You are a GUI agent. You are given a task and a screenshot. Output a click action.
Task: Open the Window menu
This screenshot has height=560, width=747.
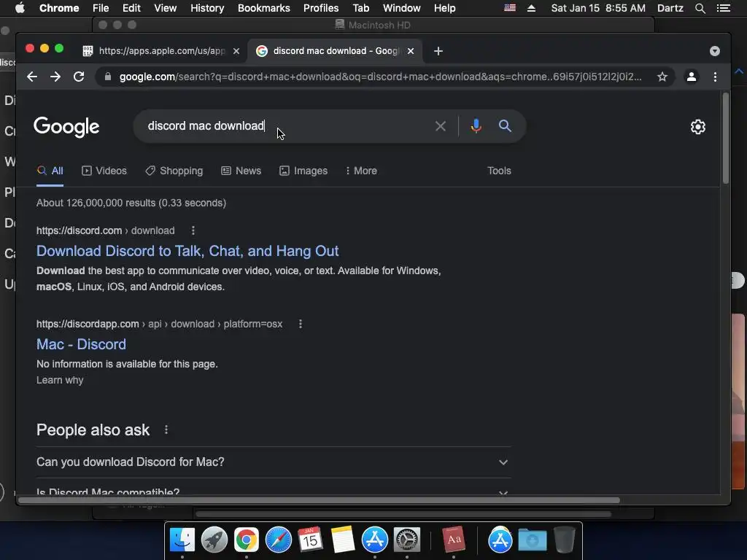[402, 8]
